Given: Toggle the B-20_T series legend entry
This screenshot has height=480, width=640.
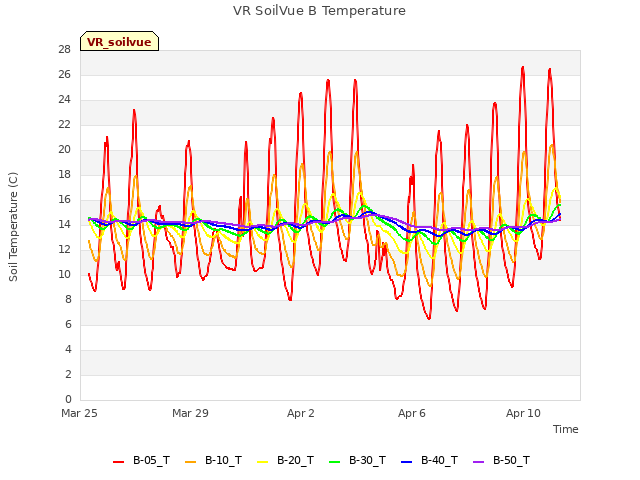Looking at the screenshot, I should click(x=285, y=461).
